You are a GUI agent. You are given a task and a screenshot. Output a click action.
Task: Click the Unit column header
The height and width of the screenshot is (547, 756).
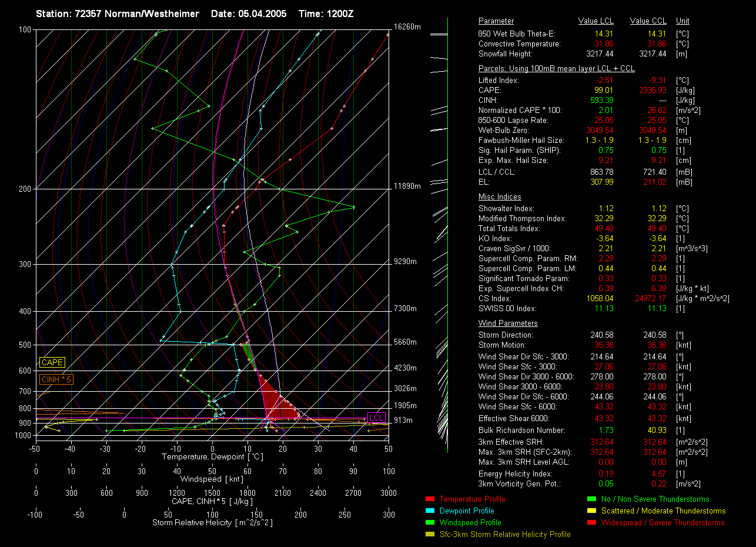683,21
